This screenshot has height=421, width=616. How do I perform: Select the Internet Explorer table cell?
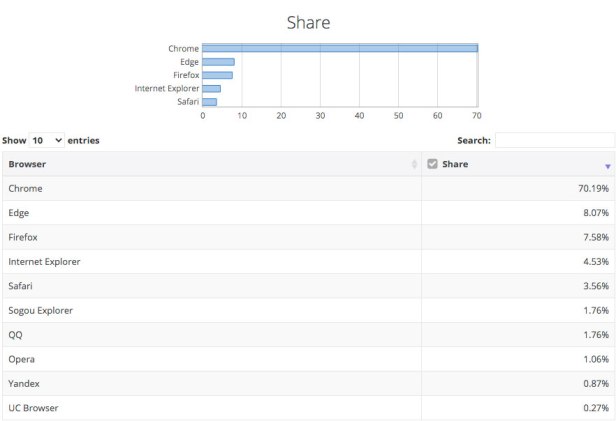pyautogui.click(x=212, y=262)
